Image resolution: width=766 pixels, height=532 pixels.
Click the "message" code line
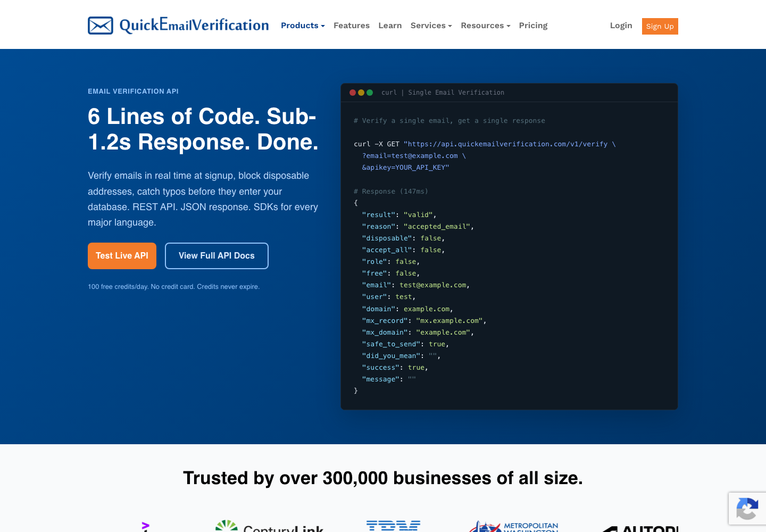(x=389, y=379)
